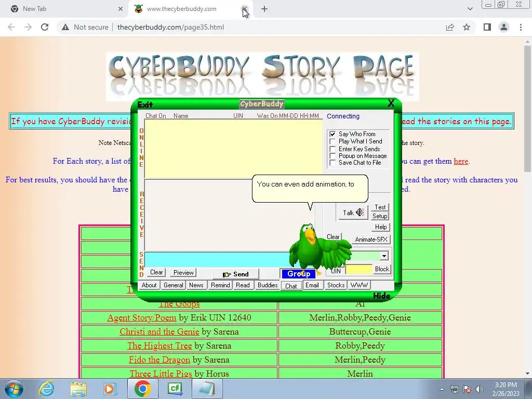Go back in Chrome history
Image resolution: width=532 pixels, height=399 pixels.
(x=11, y=27)
